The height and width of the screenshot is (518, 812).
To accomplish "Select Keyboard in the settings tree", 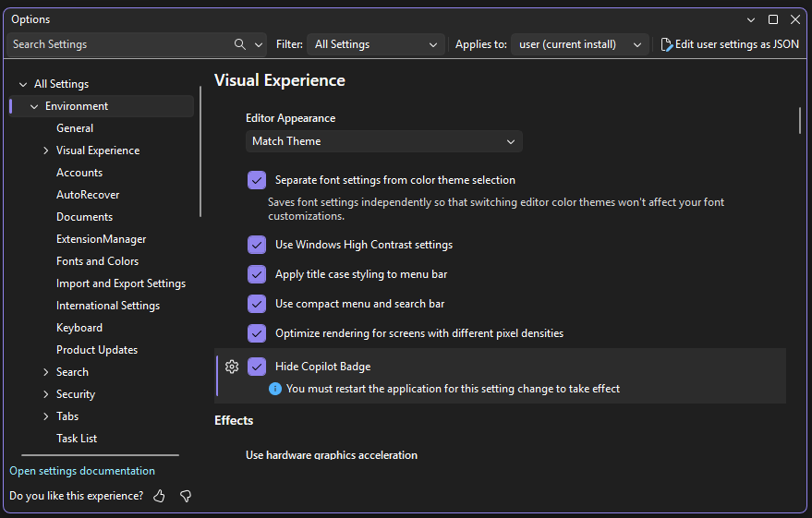I will [79, 328].
